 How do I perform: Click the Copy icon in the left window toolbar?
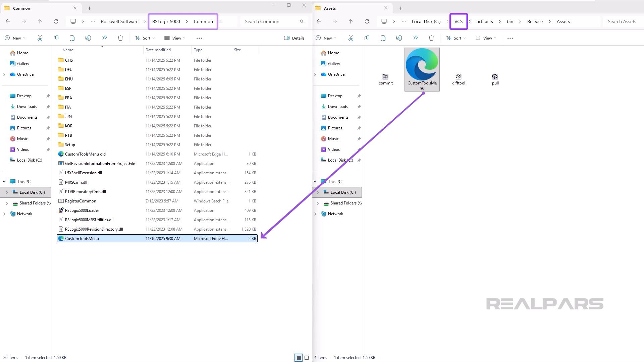[x=56, y=38]
